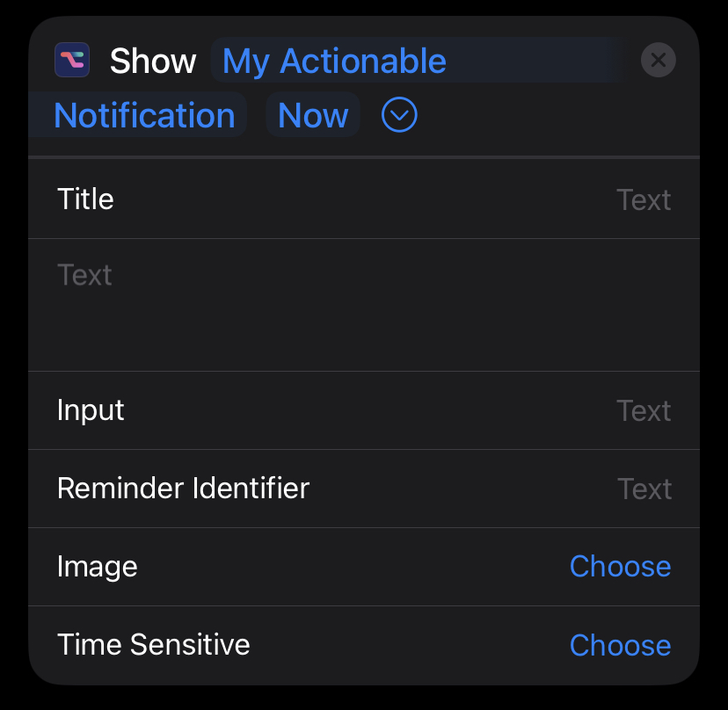Image resolution: width=728 pixels, height=710 pixels.
Task: Change the 'Now' timing parameter
Action: 313,115
